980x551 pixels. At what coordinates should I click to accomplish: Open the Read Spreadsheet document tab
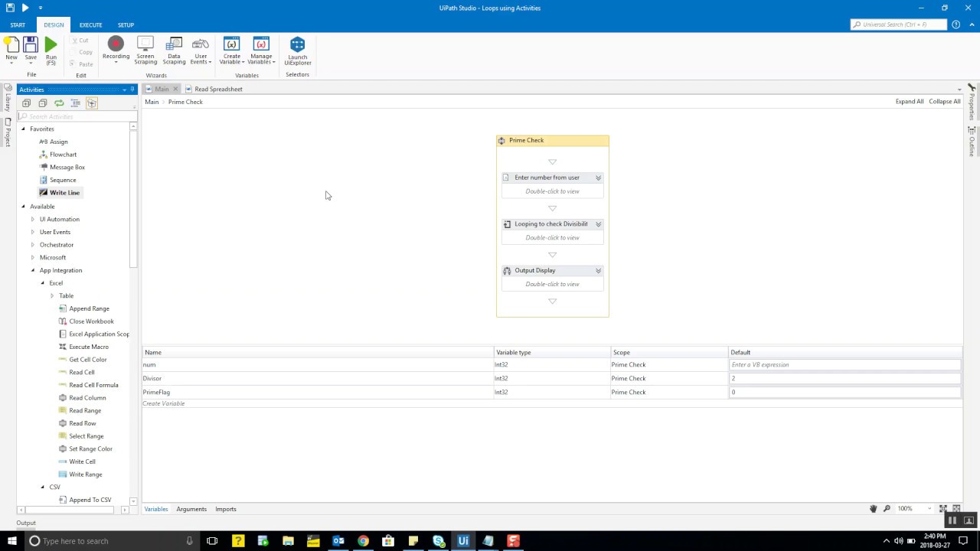click(x=218, y=89)
